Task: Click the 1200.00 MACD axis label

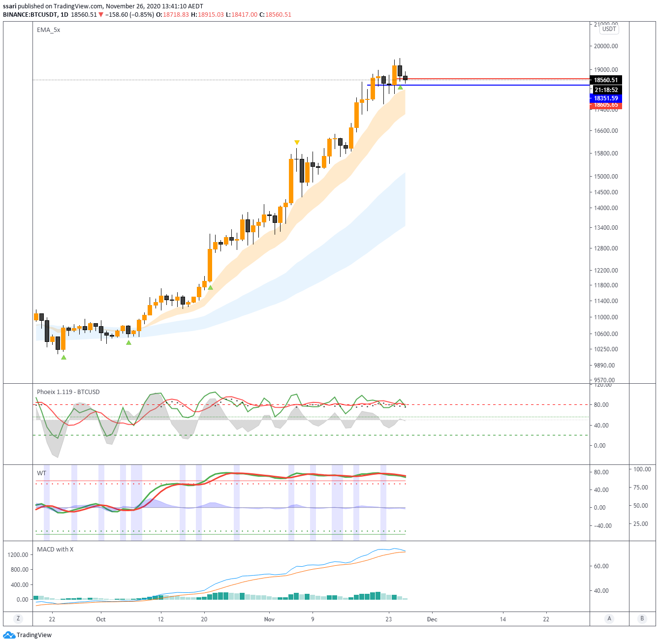Action: point(18,555)
